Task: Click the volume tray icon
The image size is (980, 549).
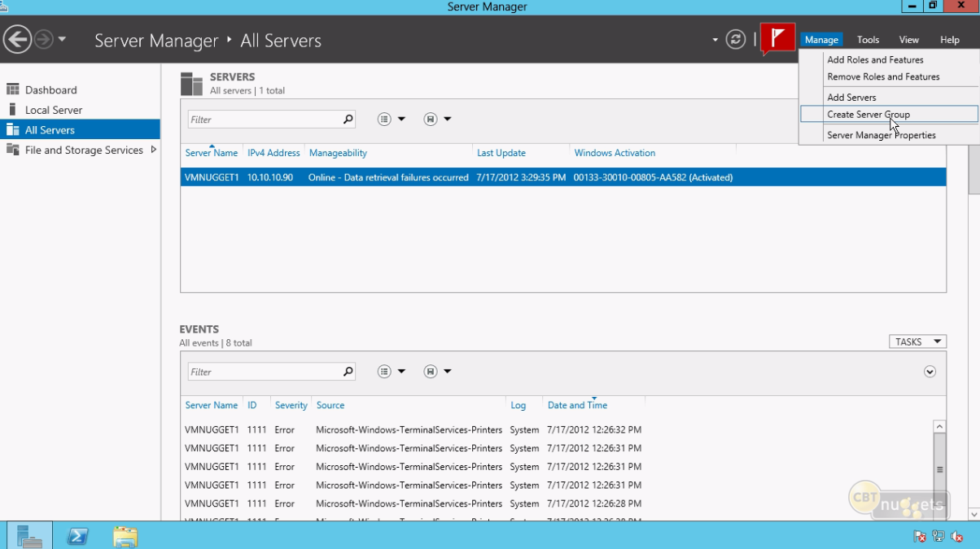Action: click(957, 537)
